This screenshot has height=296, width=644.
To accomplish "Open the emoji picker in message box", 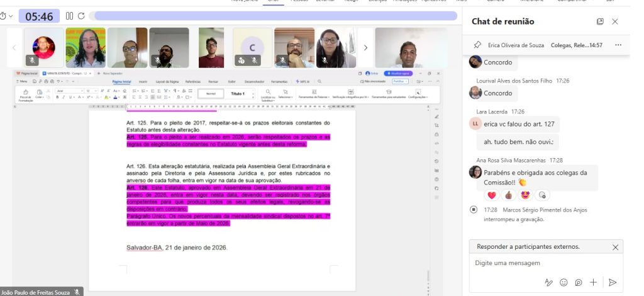I will [563, 282].
